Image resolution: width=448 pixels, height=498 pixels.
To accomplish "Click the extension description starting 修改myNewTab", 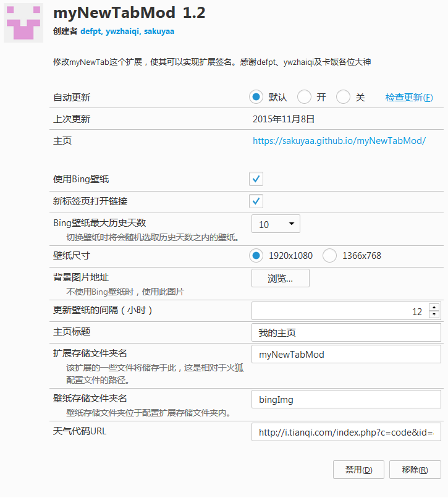I will 212,62.
